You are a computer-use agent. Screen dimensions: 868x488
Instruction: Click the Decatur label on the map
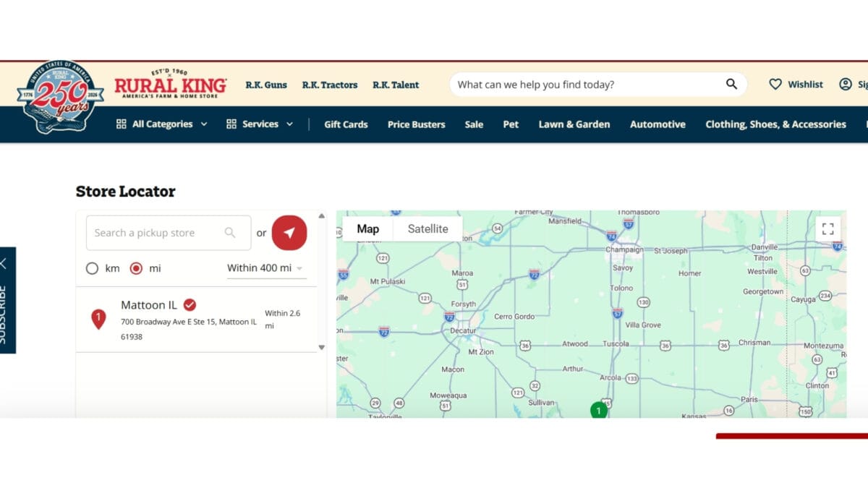464,330
